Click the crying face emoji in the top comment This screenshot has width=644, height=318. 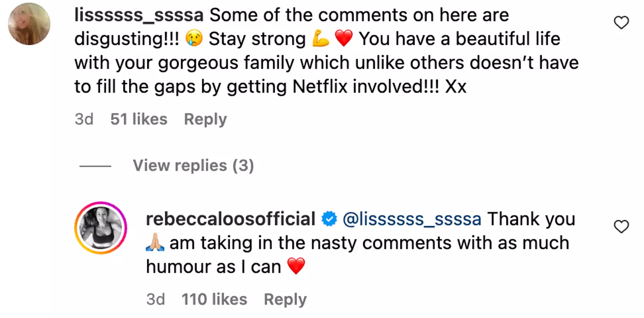click(x=195, y=38)
